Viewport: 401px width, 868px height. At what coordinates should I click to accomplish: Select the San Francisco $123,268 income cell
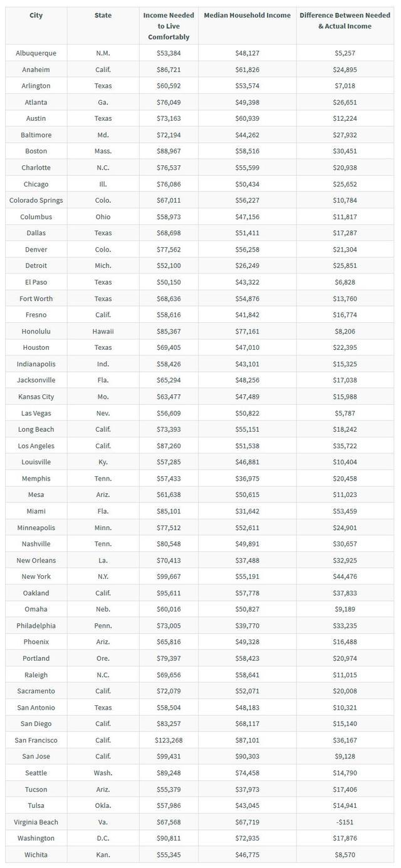[169, 740]
